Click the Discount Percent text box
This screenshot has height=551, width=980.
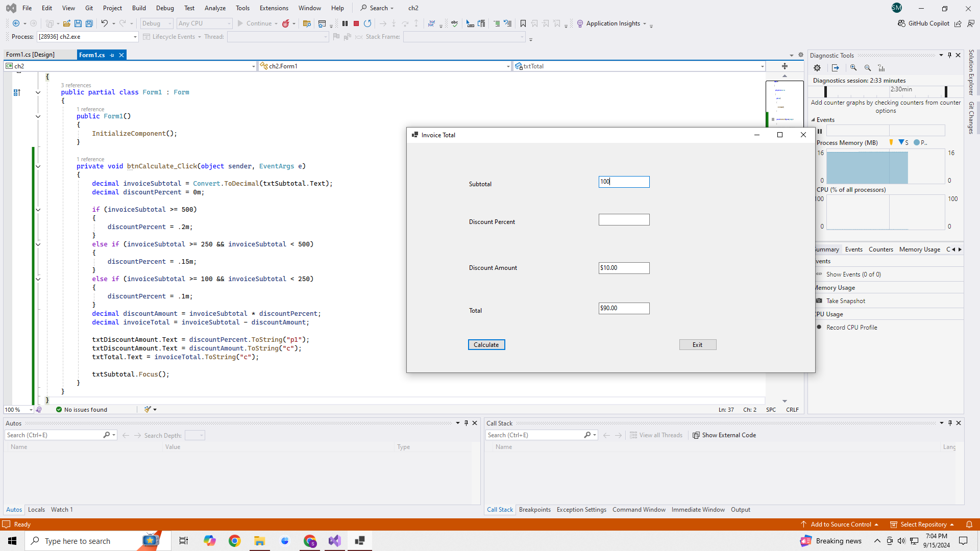(x=624, y=220)
